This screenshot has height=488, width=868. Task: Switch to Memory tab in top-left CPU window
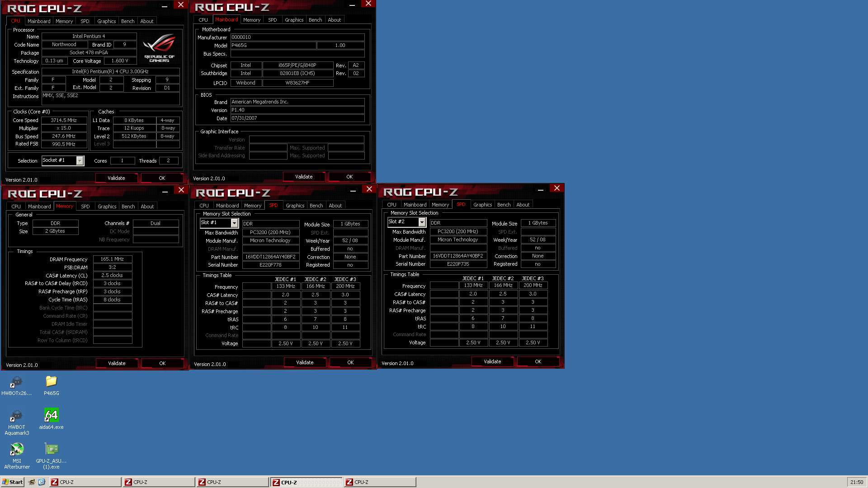coord(64,21)
